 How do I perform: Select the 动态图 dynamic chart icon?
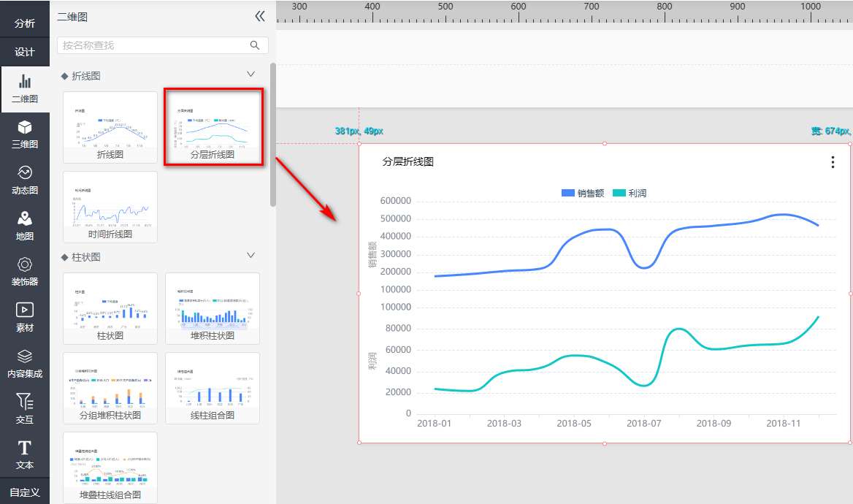click(x=25, y=180)
